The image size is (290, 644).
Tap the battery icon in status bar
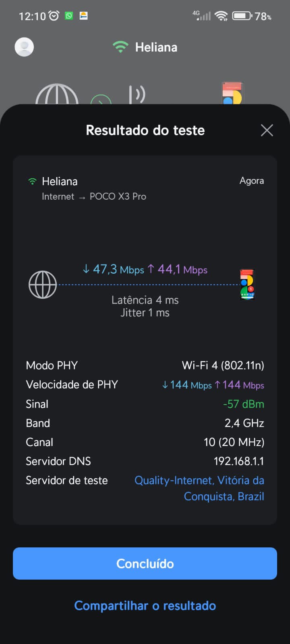click(x=242, y=16)
